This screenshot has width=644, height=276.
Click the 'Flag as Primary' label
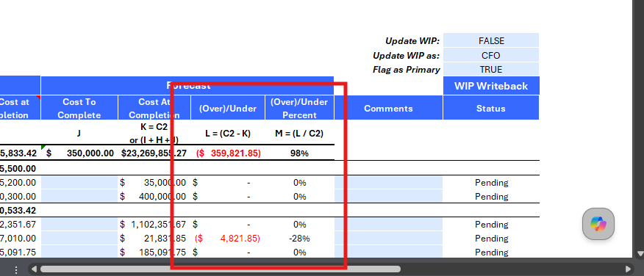pos(407,70)
